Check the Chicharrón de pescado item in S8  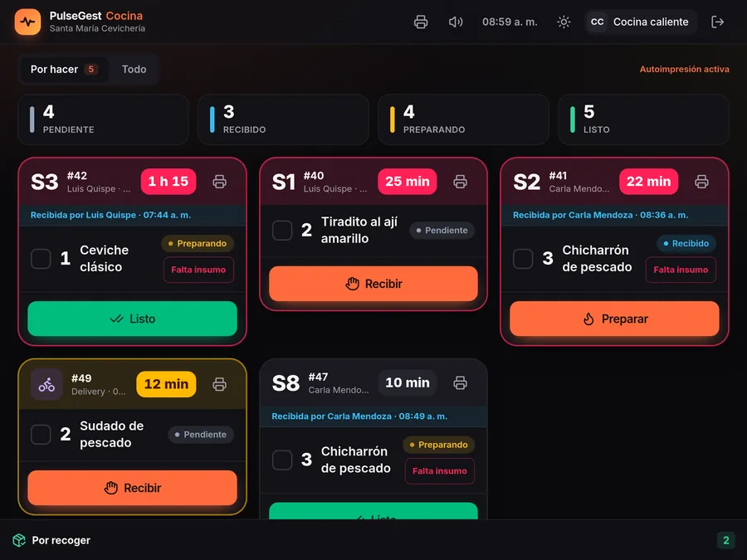coord(282,460)
